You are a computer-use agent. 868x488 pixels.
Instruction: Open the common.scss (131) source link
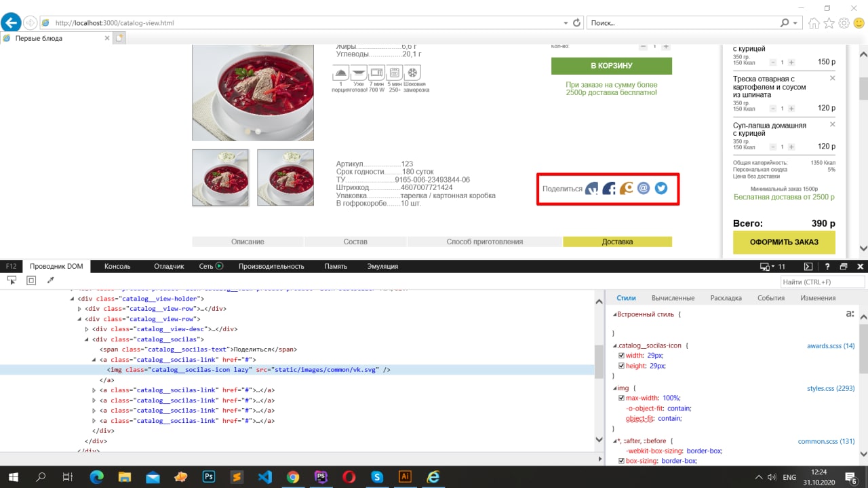826,441
